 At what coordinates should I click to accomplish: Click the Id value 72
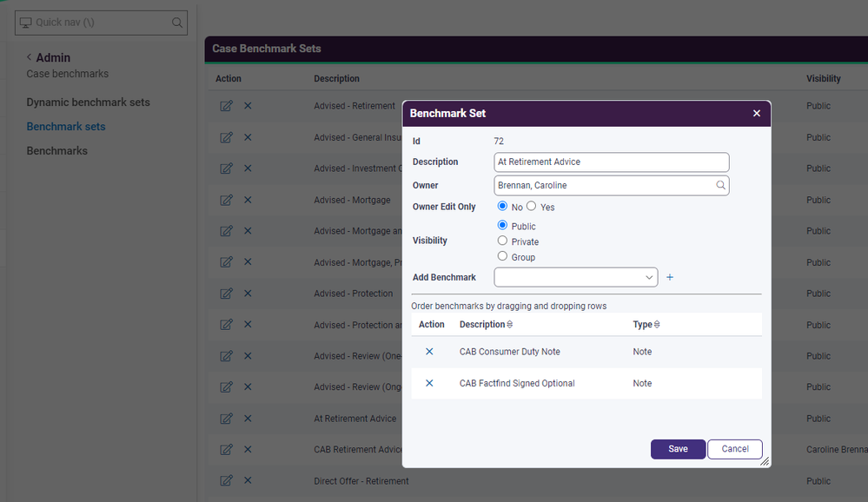tap(499, 142)
